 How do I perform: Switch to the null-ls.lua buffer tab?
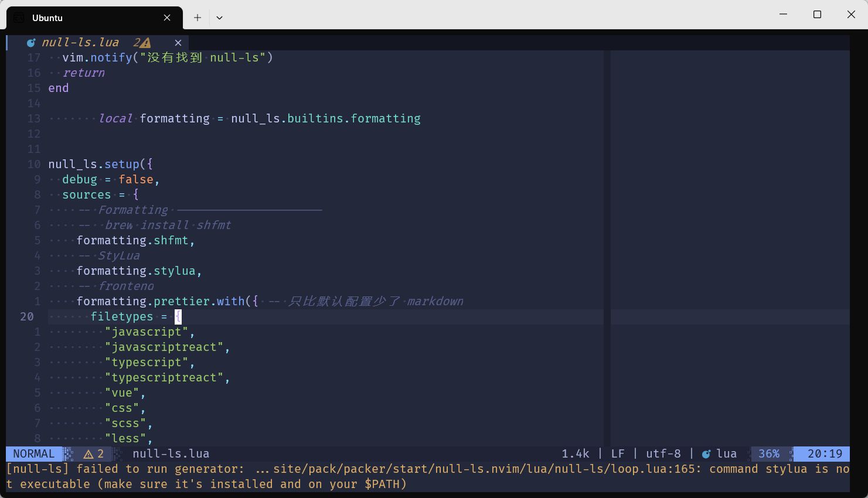click(x=97, y=43)
